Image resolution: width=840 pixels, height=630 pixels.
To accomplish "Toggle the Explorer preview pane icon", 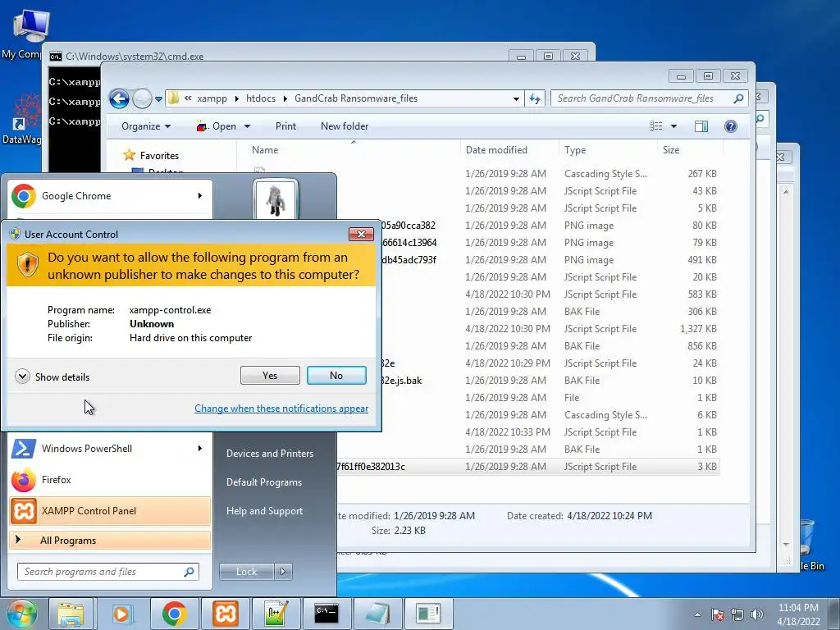I will (701, 126).
